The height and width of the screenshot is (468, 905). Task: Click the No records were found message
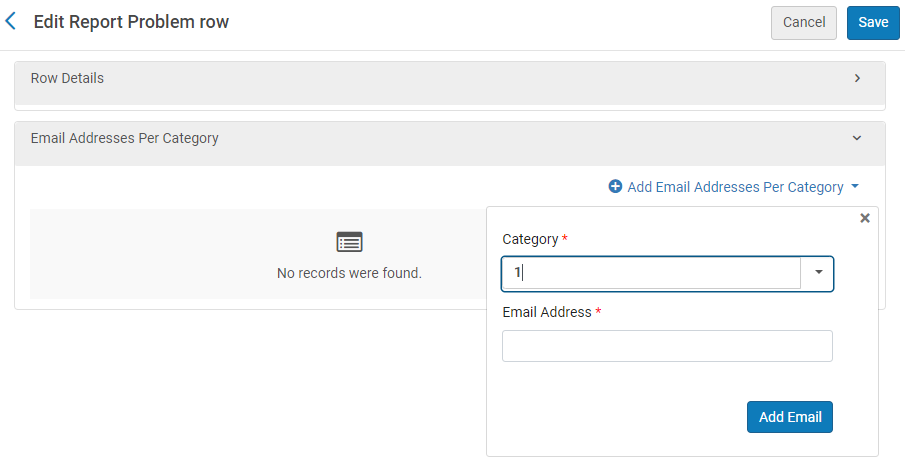click(349, 273)
